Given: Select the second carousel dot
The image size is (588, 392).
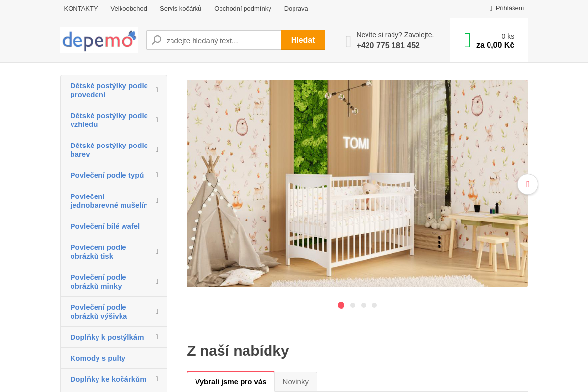Looking at the screenshot, I should tap(353, 305).
